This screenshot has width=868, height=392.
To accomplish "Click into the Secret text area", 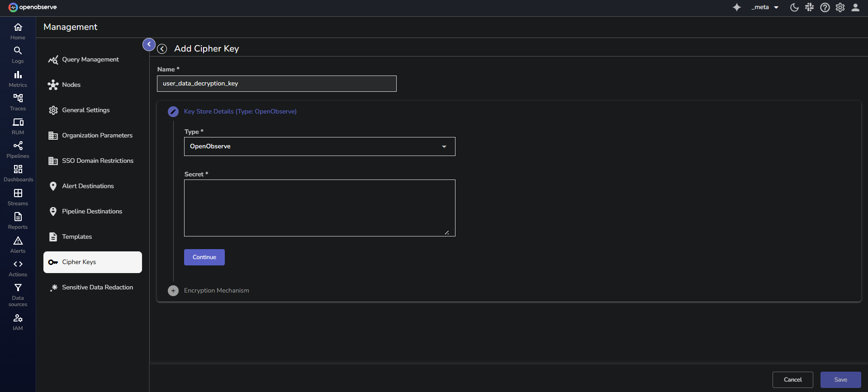I will tap(319, 208).
